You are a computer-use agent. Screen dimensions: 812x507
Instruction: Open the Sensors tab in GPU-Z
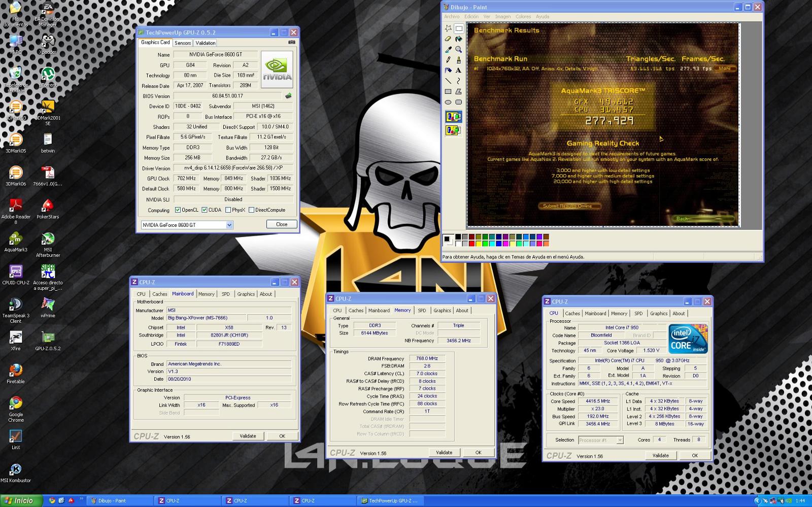183,43
